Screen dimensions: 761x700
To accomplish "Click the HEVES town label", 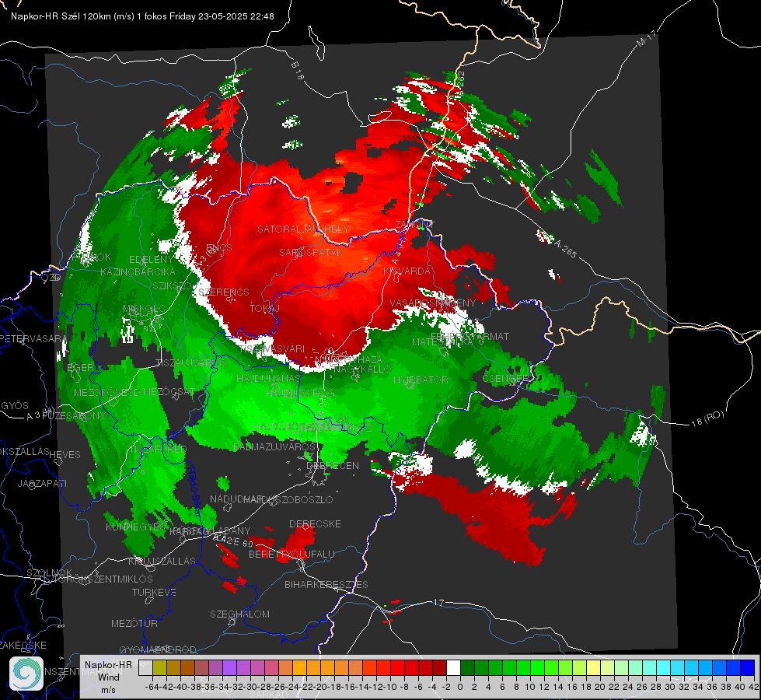I will point(65,455).
